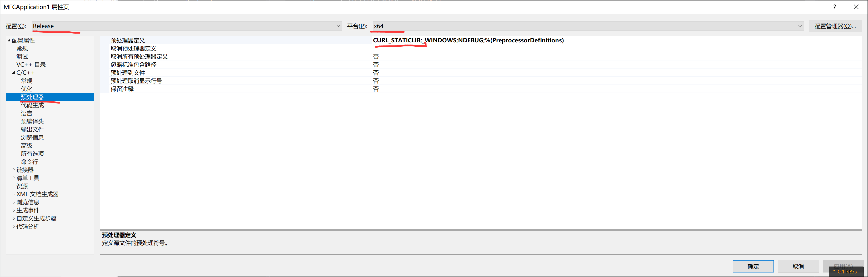Expand the XML 文档生成器 node
The width and height of the screenshot is (868, 277).
(14, 194)
